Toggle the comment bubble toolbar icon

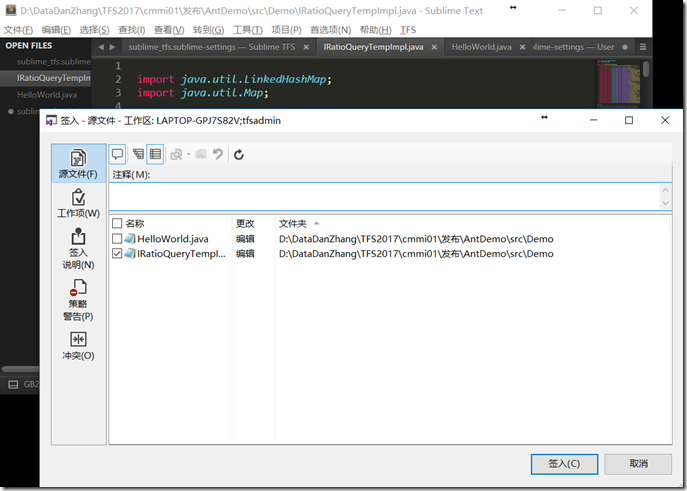(117, 154)
